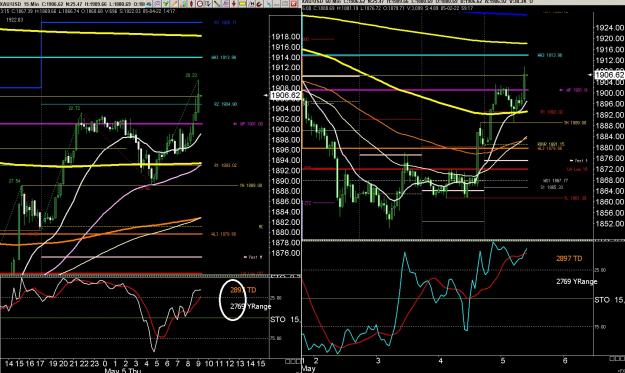Image resolution: width=625 pixels, height=373 pixels.
Task: Click the 1900.00 label on left price axis
Action: click(286, 130)
